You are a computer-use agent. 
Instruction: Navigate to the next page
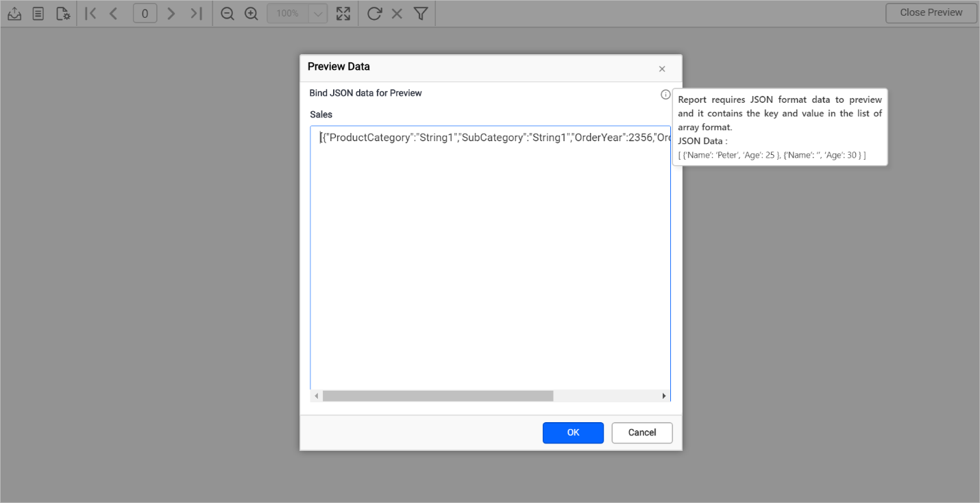(171, 13)
